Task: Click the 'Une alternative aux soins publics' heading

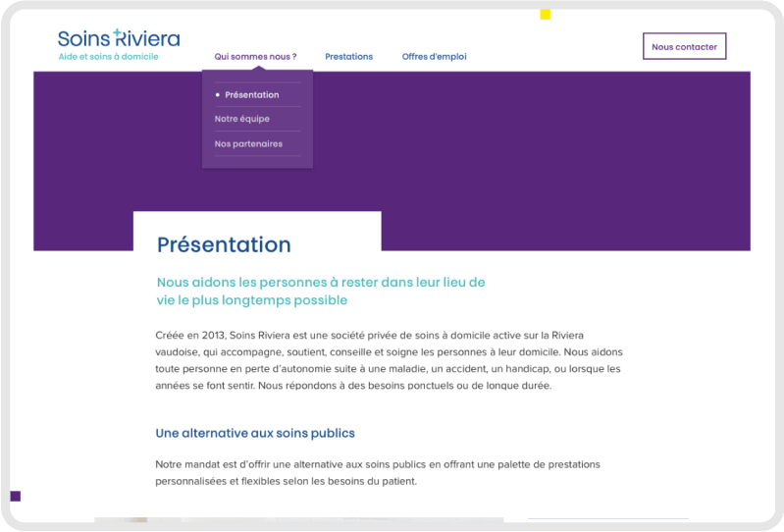Action: 255,433
